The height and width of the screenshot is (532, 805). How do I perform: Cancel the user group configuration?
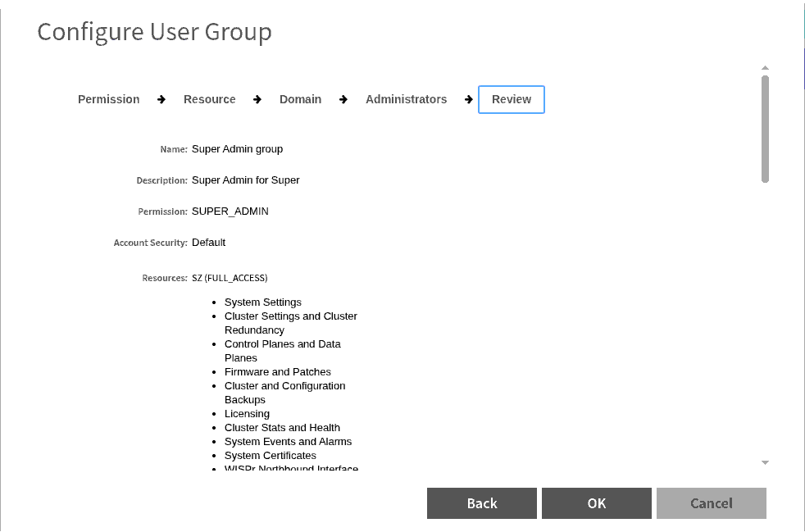(711, 503)
